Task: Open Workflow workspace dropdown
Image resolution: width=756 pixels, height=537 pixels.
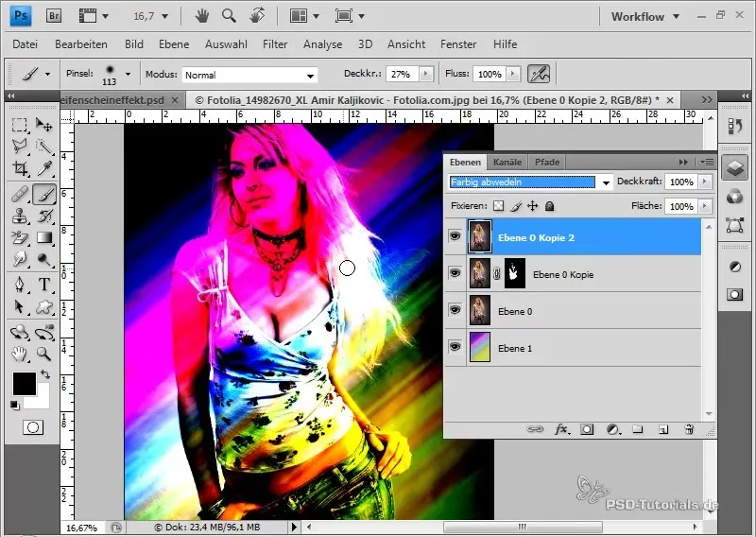Action: [x=645, y=16]
